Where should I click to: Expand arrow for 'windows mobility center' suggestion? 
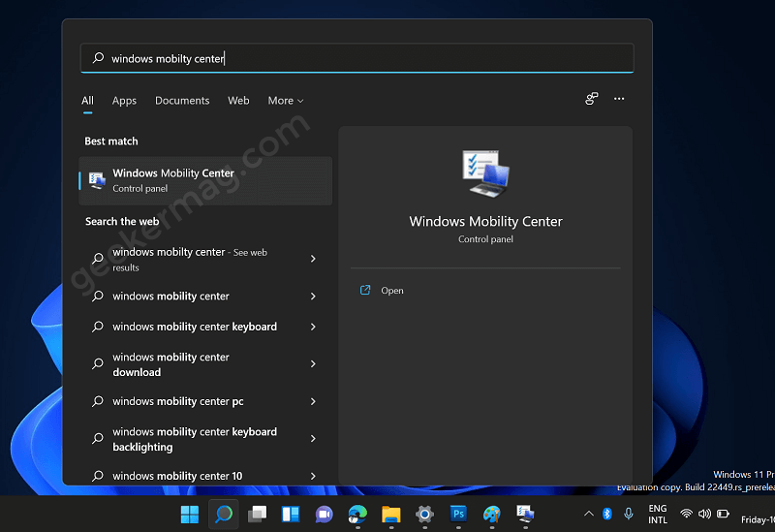313,297
